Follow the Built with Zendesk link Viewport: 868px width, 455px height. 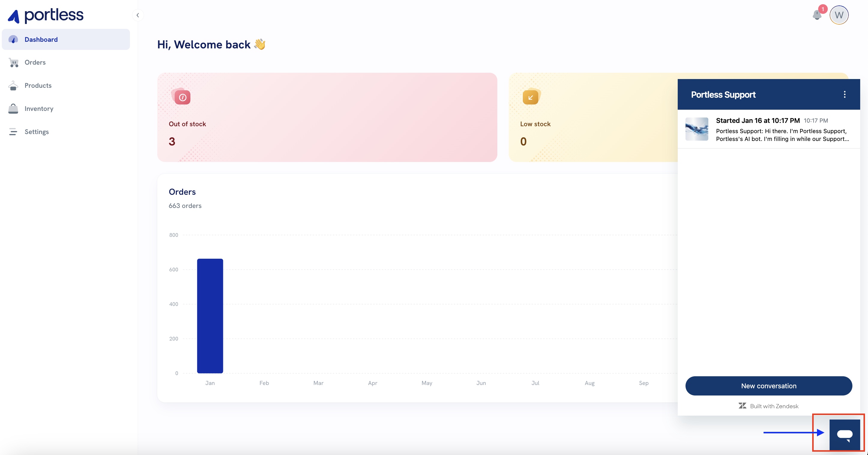(x=769, y=406)
